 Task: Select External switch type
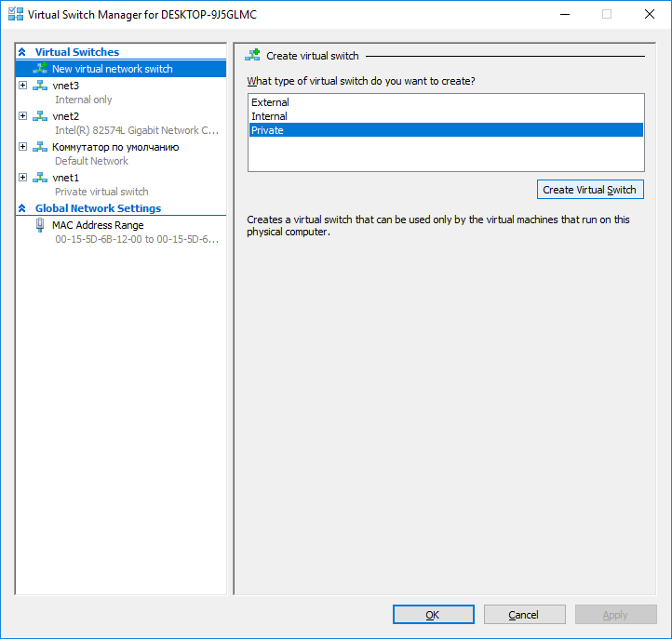(446, 102)
